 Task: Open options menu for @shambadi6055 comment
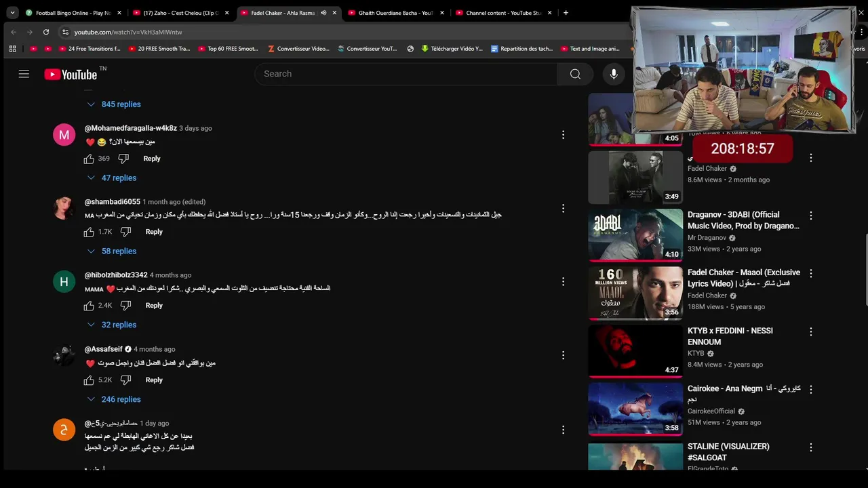(563, 208)
